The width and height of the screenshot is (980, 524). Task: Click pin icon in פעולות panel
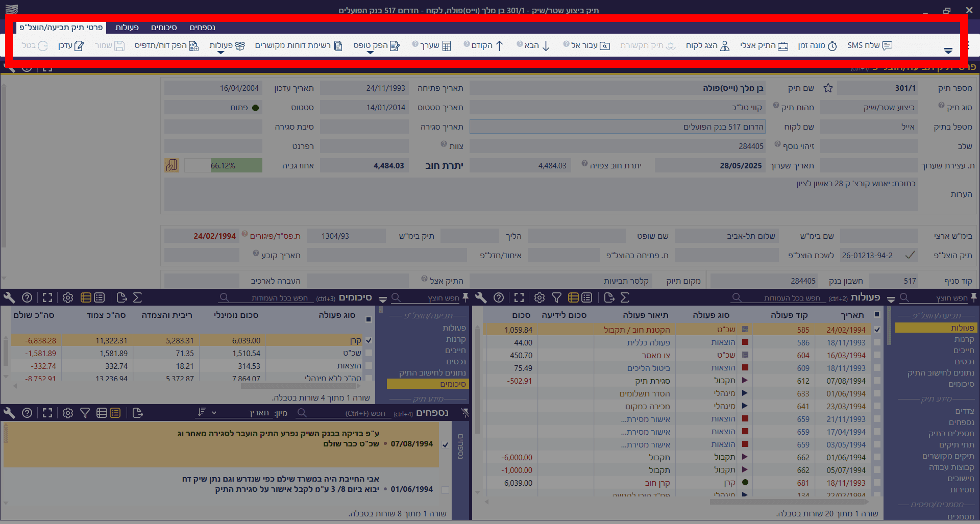click(974, 297)
